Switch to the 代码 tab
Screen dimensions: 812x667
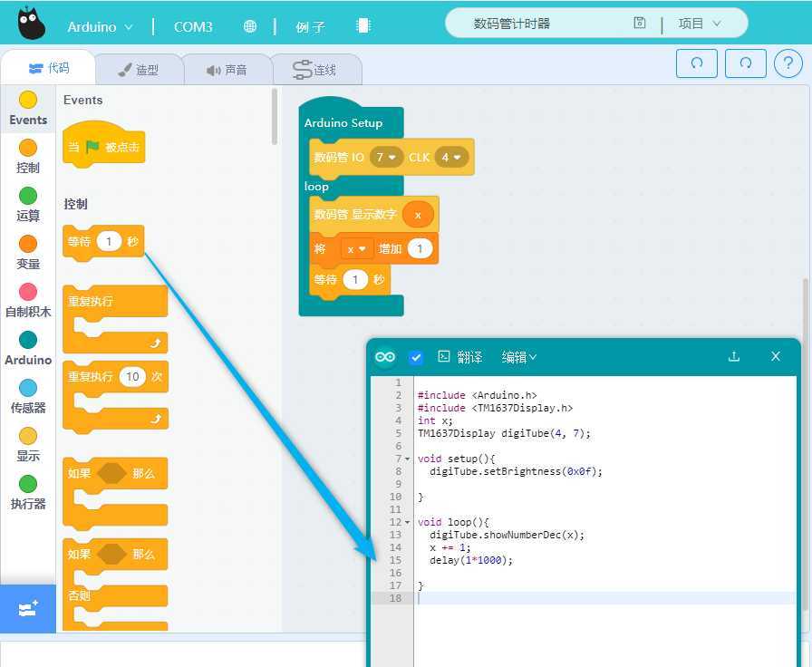click(49, 68)
